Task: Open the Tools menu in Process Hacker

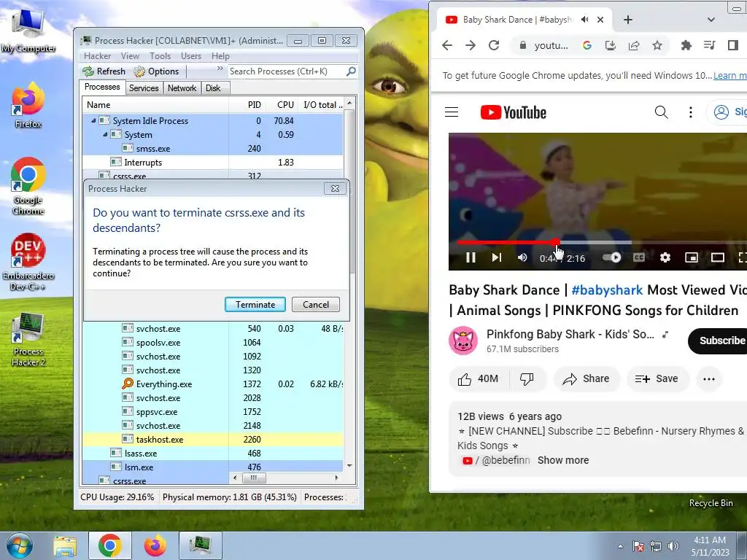Action: click(x=160, y=55)
